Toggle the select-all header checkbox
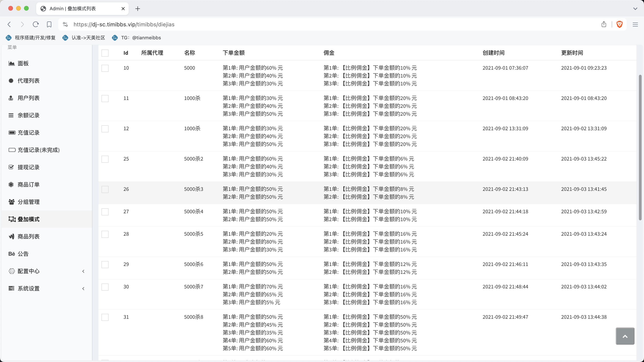 tap(105, 53)
